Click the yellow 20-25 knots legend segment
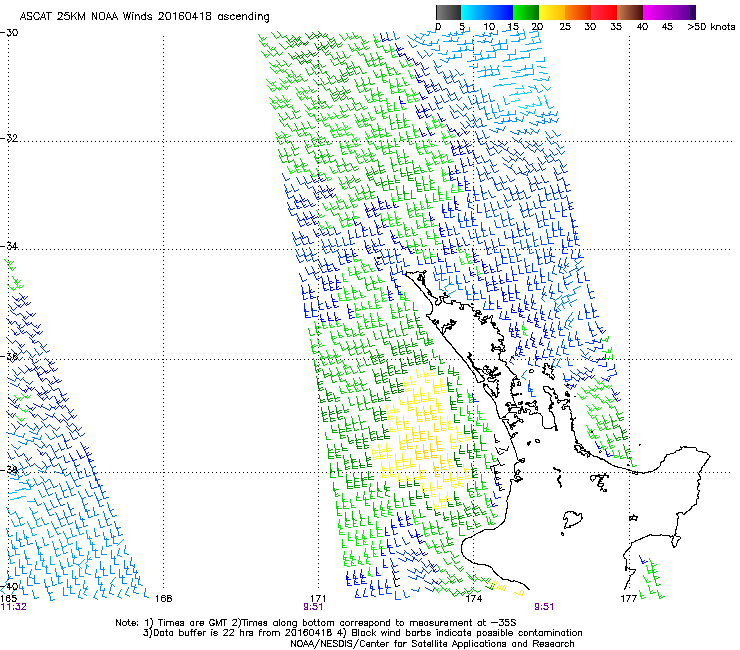Viewport: 740px width, 650px height. click(552, 12)
